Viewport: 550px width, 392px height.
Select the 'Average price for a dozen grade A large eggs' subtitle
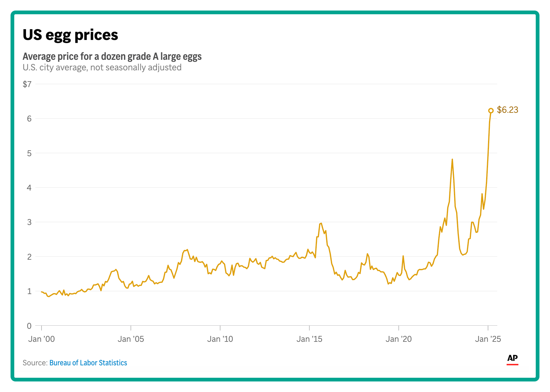(x=112, y=56)
